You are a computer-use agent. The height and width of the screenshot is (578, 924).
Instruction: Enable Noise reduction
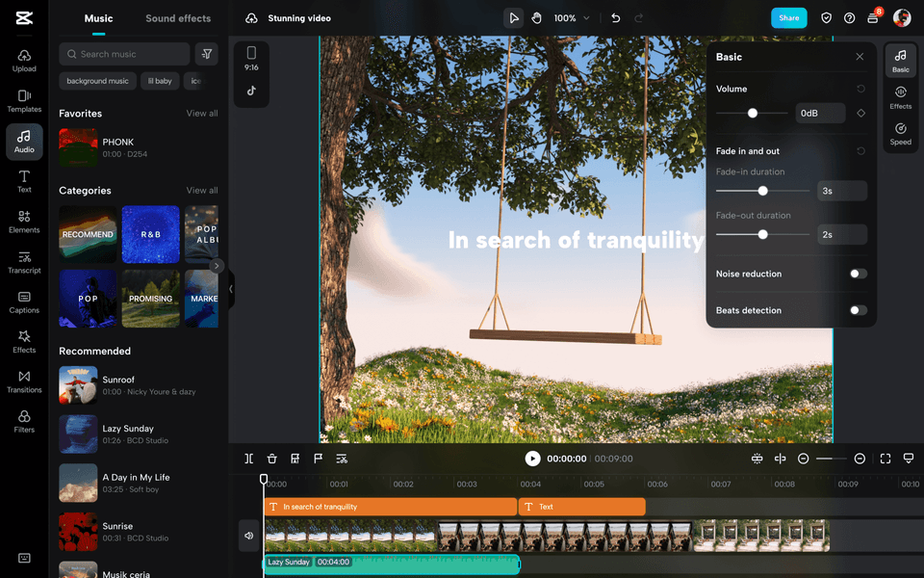coord(856,274)
